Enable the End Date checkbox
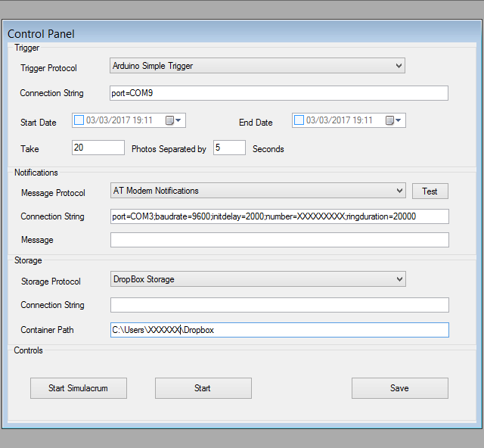484x448 pixels. [299, 120]
